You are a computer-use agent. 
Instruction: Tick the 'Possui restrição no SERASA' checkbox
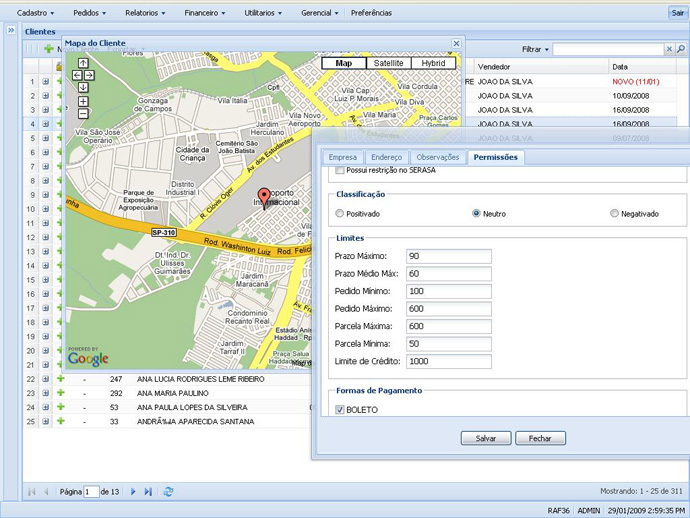coord(340,171)
